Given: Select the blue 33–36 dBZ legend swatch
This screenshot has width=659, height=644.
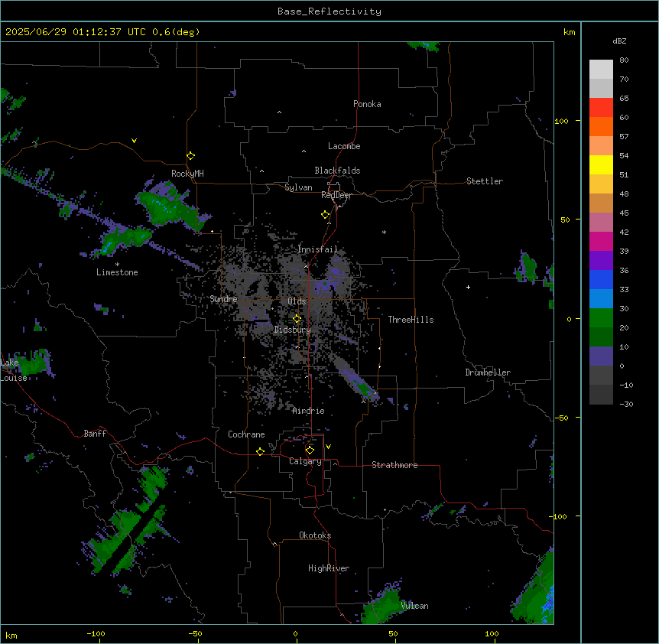Looking at the screenshot, I should [x=601, y=280].
